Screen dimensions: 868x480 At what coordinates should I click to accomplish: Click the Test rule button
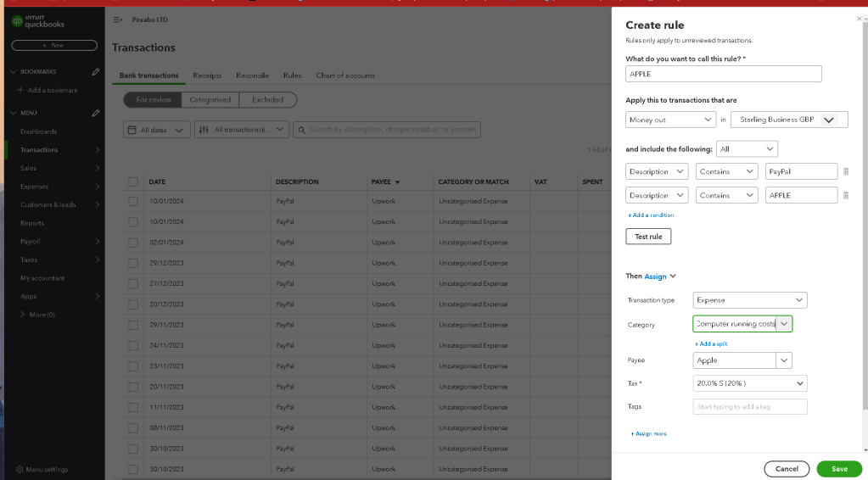648,237
